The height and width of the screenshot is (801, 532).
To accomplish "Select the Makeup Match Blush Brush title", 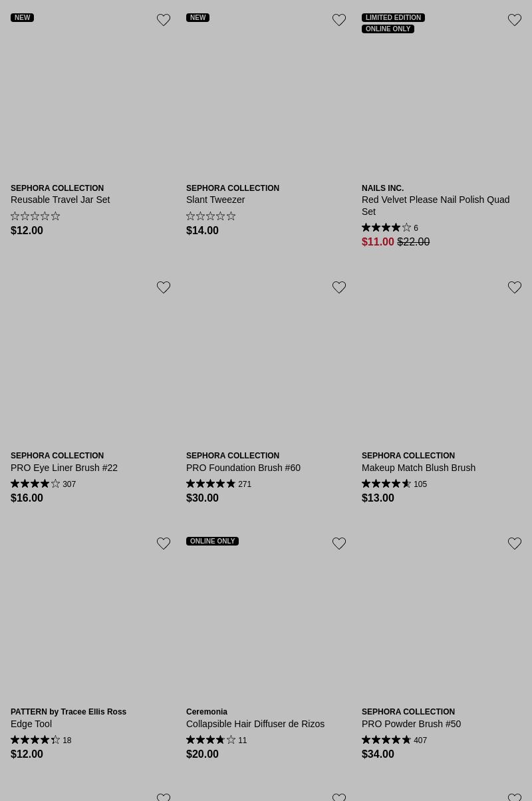I will pos(418,468).
